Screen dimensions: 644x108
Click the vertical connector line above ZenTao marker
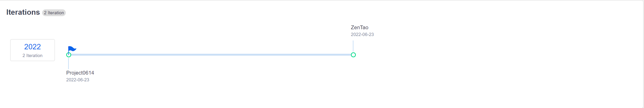pyautogui.click(x=353, y=46)
